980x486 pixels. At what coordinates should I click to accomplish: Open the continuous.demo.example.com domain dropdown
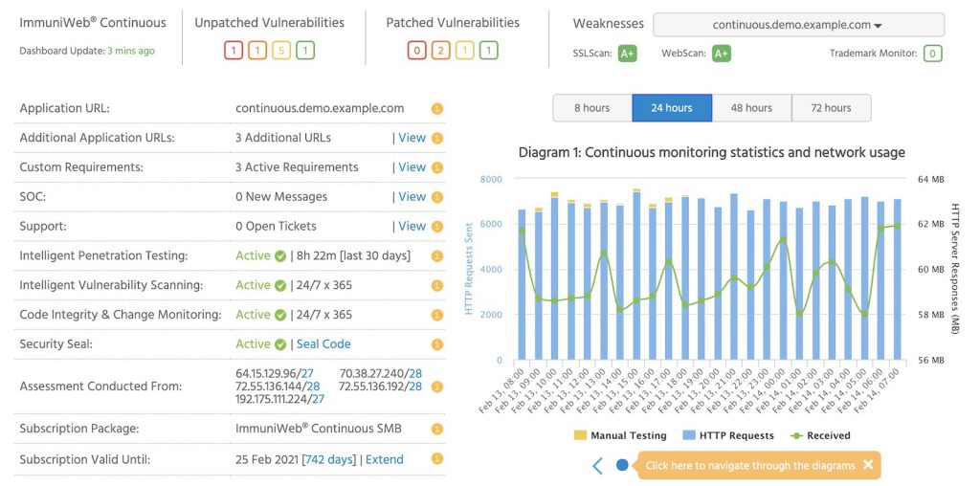click(x=798, y=25)
